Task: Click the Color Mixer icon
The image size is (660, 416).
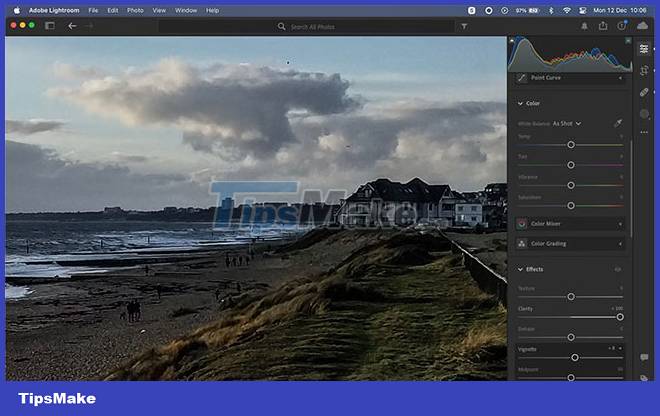Action: (522, 224)
